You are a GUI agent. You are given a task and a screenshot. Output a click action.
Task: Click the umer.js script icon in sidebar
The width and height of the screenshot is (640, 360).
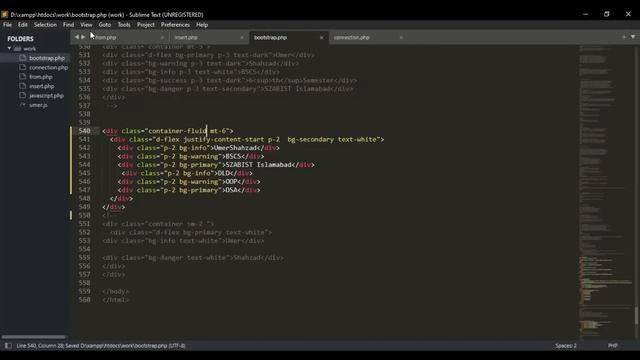[22, 105]
